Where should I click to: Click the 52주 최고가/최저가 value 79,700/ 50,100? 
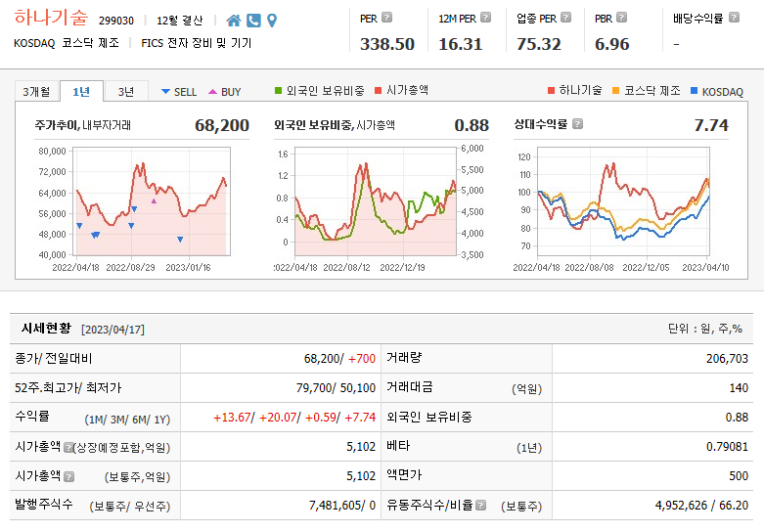(x=336, y=388)
